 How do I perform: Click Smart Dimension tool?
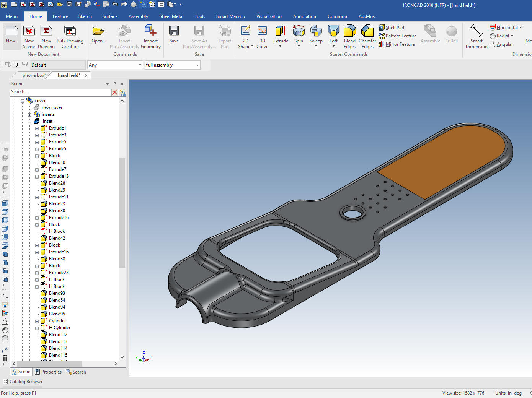point(477,37)
